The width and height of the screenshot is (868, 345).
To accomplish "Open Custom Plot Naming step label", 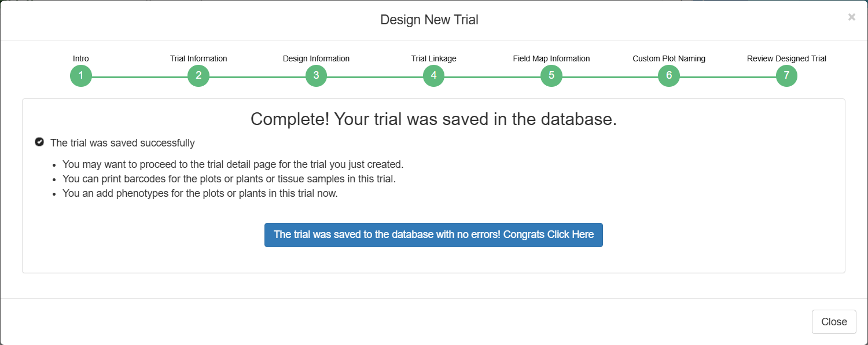I will coord(669,58).
